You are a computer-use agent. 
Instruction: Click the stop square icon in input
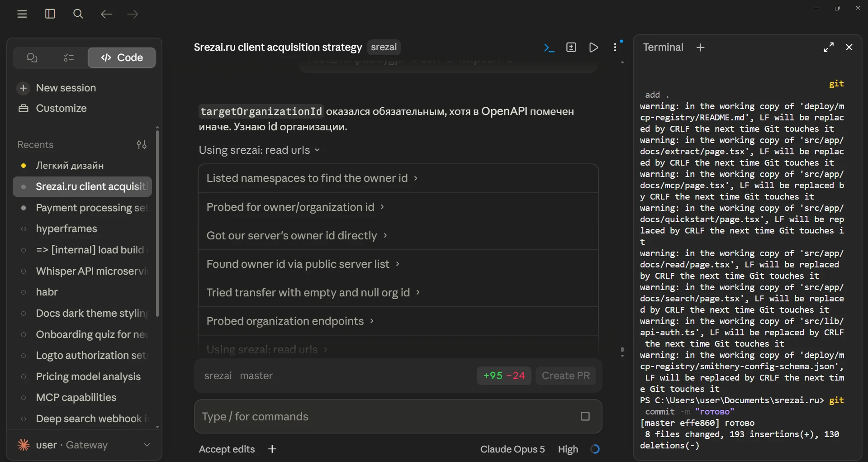click(585, 416)
